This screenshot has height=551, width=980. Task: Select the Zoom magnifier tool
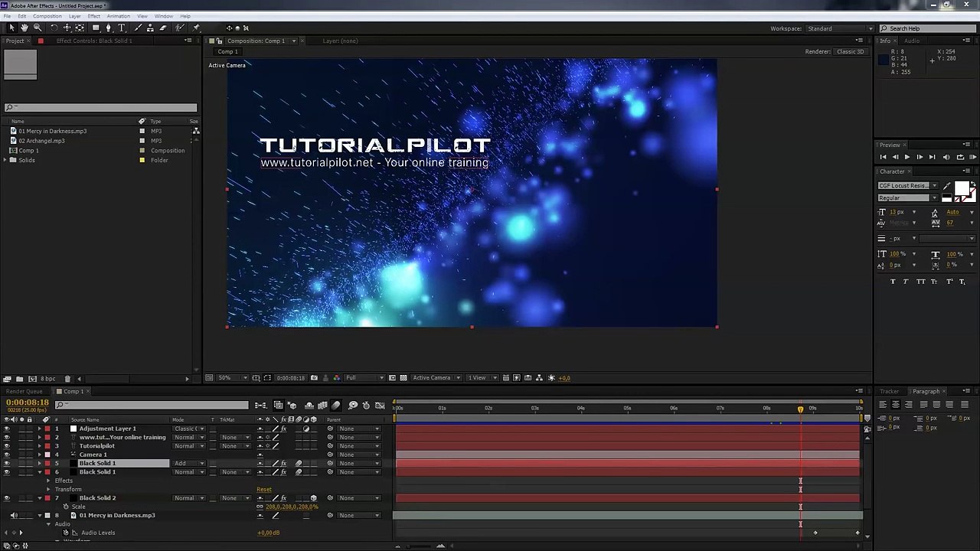[x=38, y=28]
